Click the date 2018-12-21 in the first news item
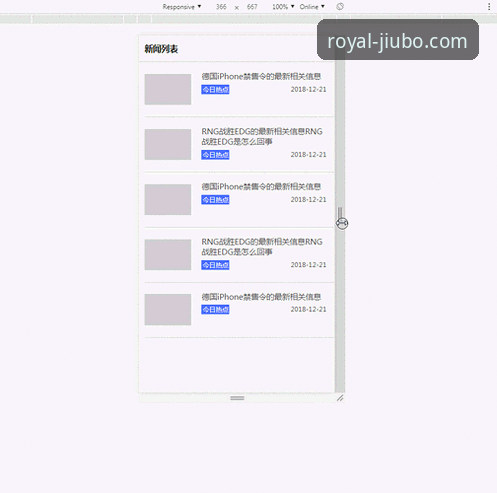Screen dimensions: 497x493 click(x=308, y=89)
